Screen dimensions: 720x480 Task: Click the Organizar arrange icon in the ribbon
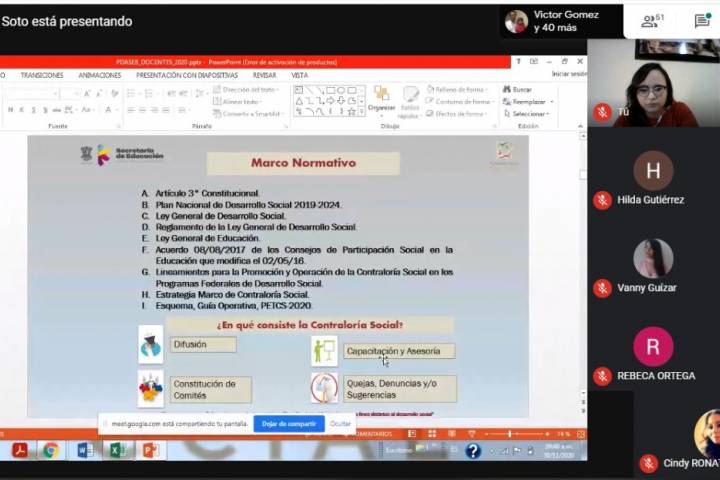[381, 98]
